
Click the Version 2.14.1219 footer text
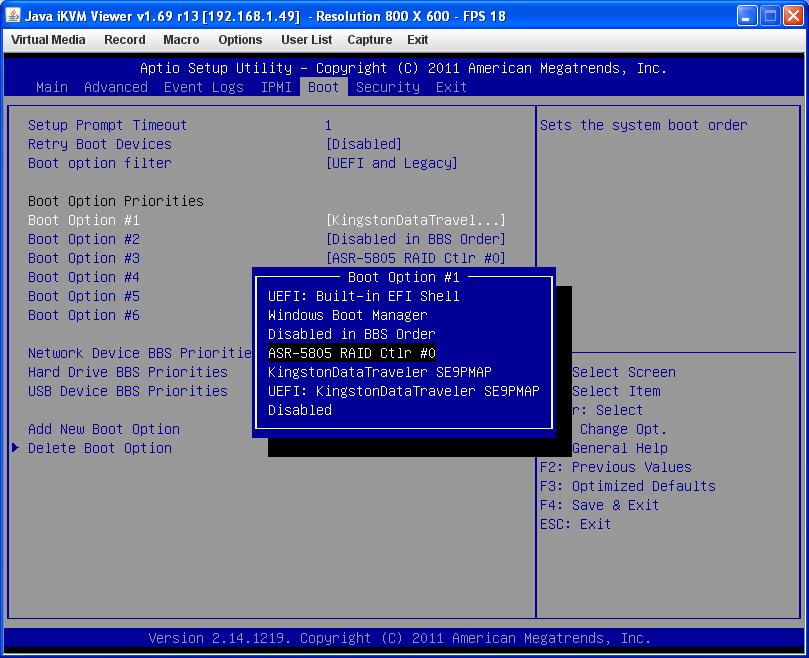[399, 638]
